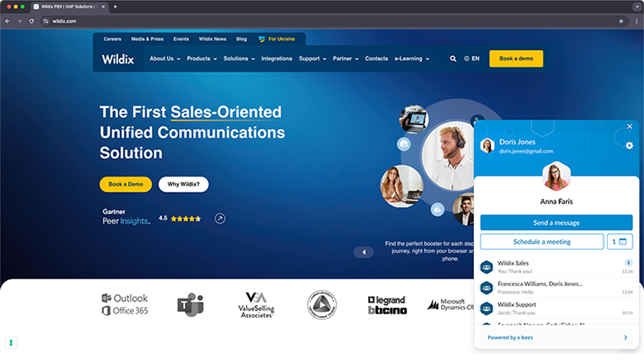Click the Outlook Office 365 logo

[125, 304]
